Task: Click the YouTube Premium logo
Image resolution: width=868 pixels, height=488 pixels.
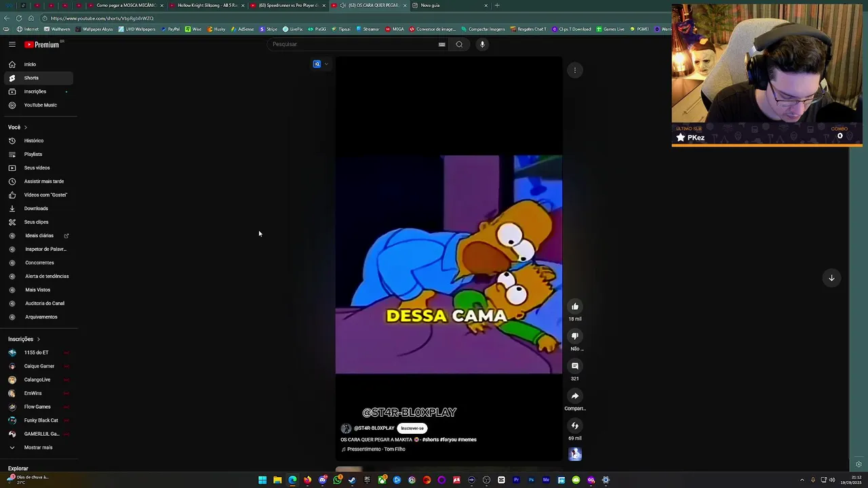Action: click(x=42, y=44)
